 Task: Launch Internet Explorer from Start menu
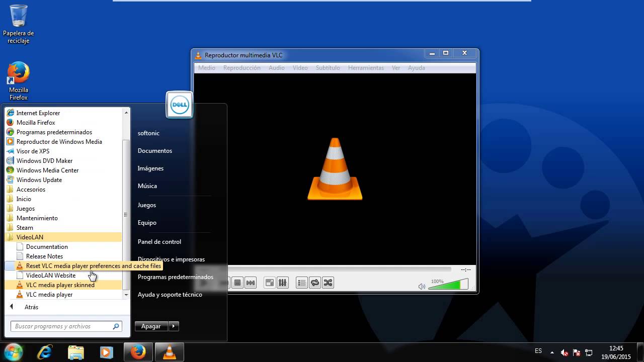[x=63, y=113]
